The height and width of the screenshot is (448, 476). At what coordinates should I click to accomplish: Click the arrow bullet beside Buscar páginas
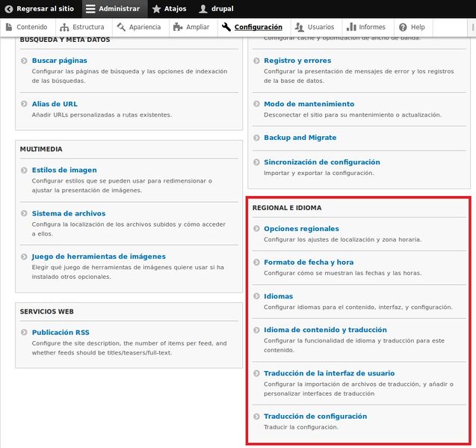pos(24,61)
